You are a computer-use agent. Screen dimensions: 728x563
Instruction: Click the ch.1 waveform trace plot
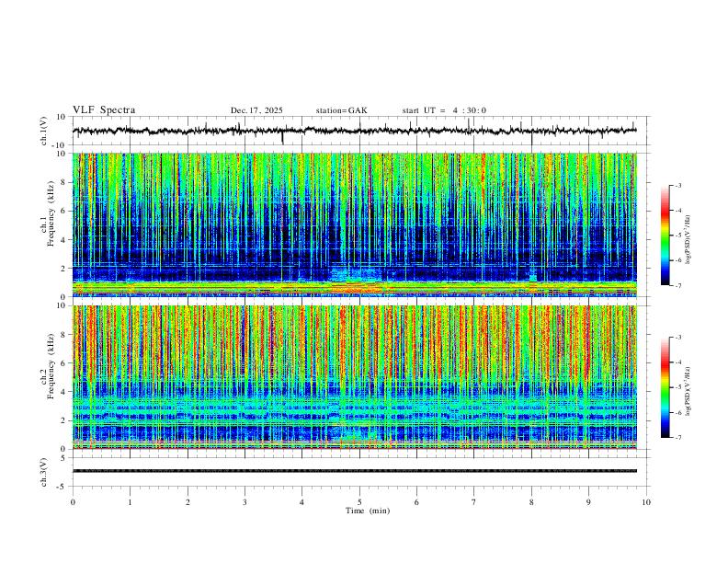tap(355, 131)
